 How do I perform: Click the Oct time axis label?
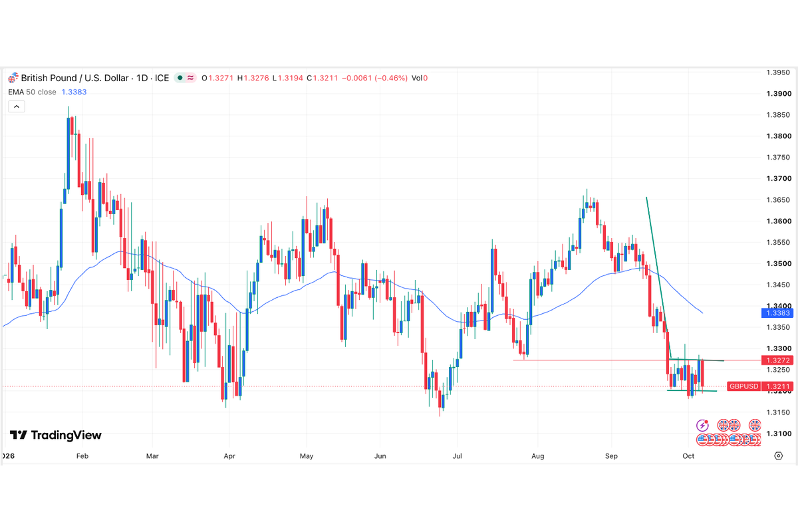click(688, 456)
